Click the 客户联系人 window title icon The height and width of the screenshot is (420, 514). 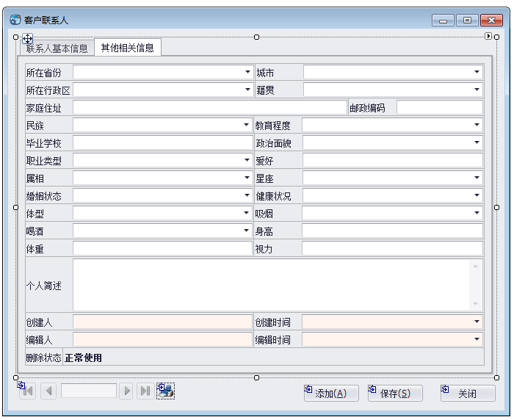(15, 20)
